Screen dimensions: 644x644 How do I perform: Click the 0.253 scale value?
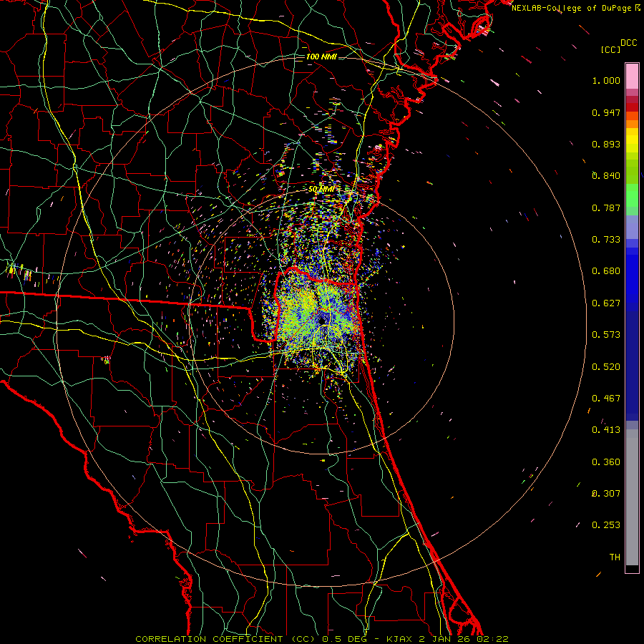pyautogui.click(x=606, y=525)
